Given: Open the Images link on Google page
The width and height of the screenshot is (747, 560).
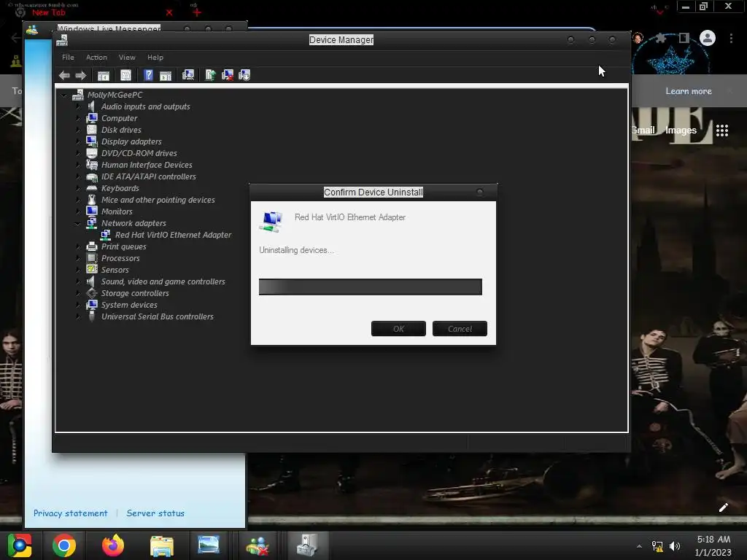Looking at the screenshot, I should tap(681, 131).
